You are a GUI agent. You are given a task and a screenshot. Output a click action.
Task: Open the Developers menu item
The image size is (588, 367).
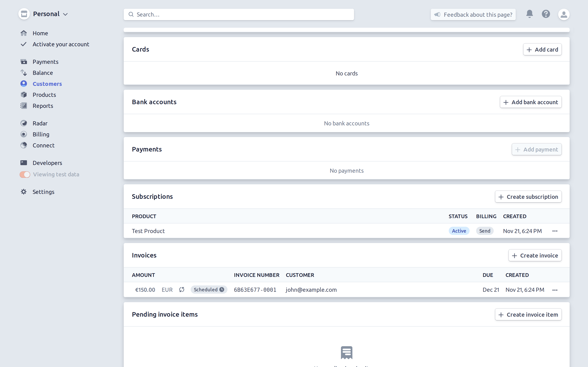pyautogui.click(x=47, y=163)
